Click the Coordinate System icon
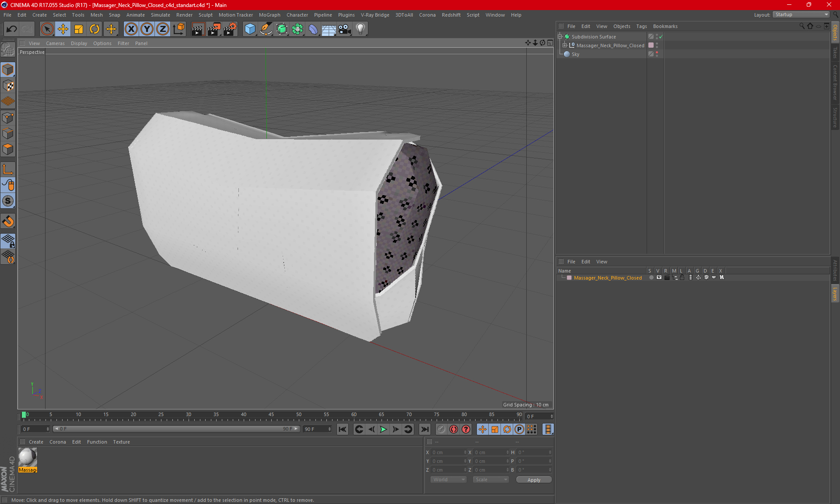Screen dimensions: 840x504 point(178,29)
